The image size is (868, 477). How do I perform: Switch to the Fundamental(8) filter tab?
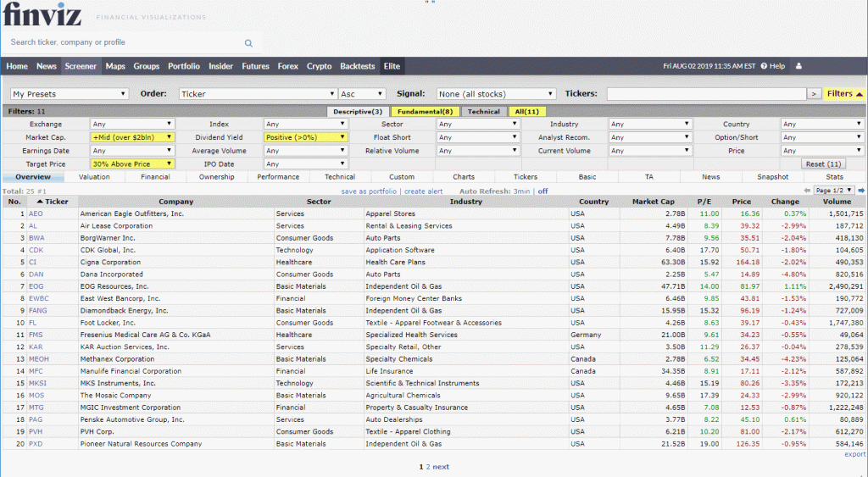pos(425,112)
